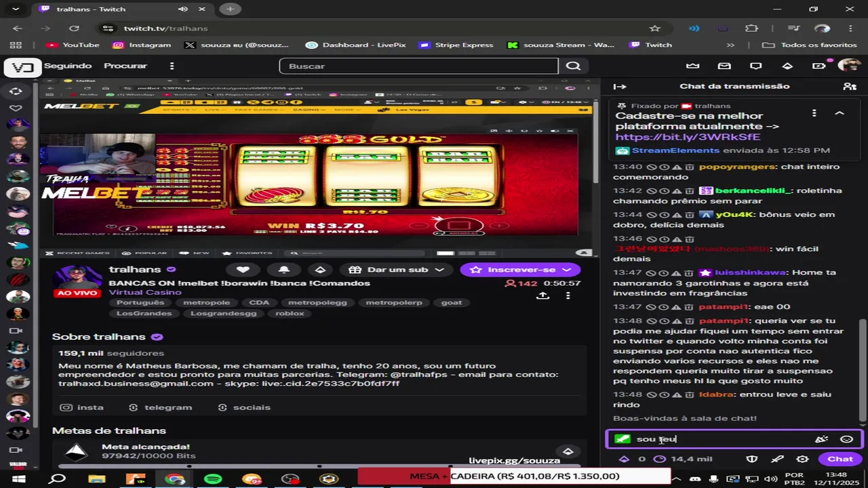The width and height of the screenshot is (868, 488).
Task: Show more bookmarks chevron
Action: 730,45
